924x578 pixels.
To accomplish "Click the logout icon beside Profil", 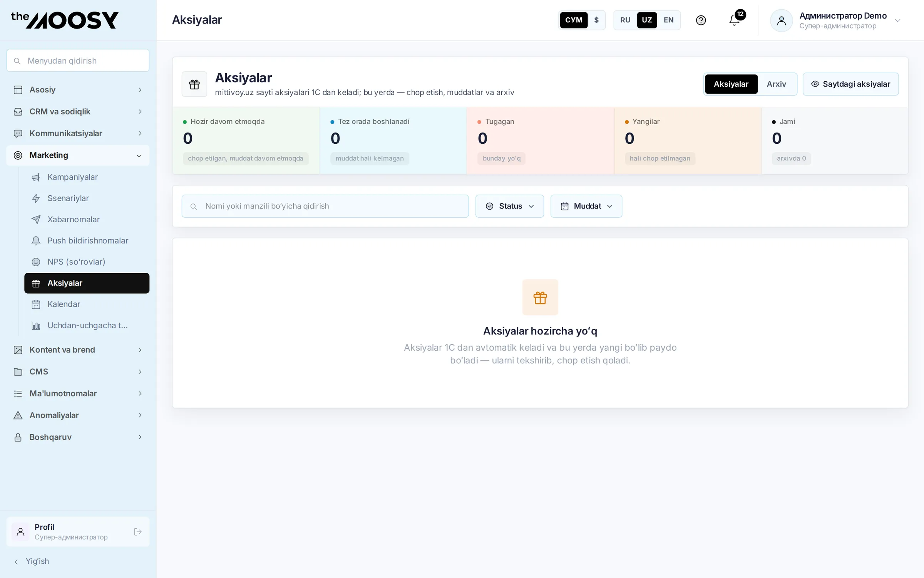I will 138,532.
